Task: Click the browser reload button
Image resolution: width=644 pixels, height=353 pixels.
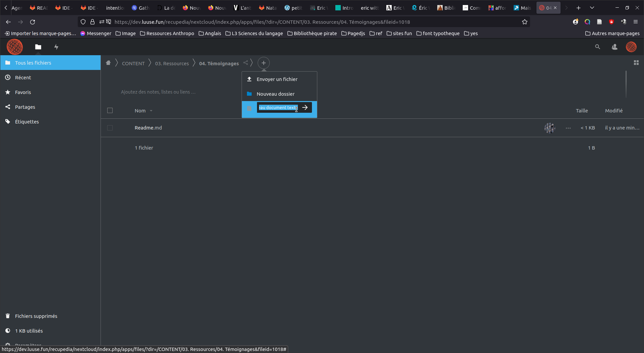Action: 33,22
